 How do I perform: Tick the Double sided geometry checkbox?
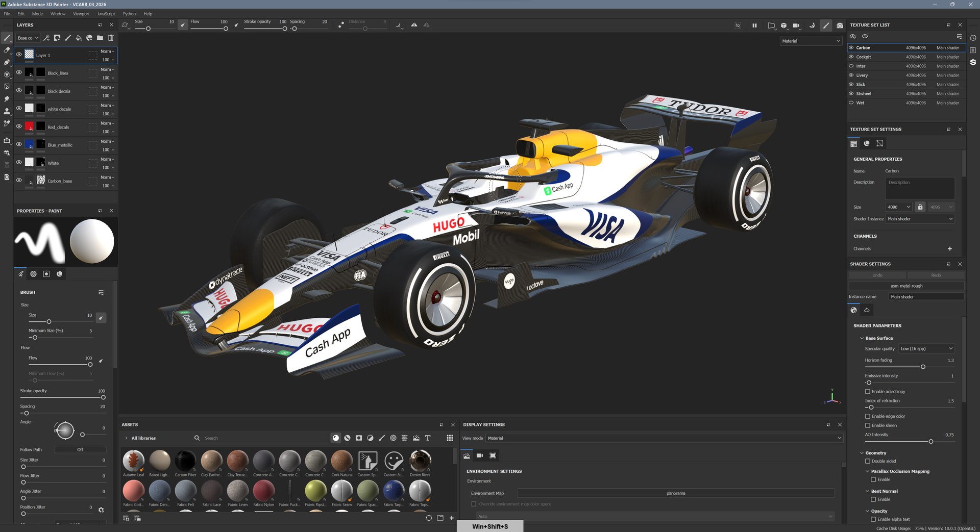click(868, 462)
